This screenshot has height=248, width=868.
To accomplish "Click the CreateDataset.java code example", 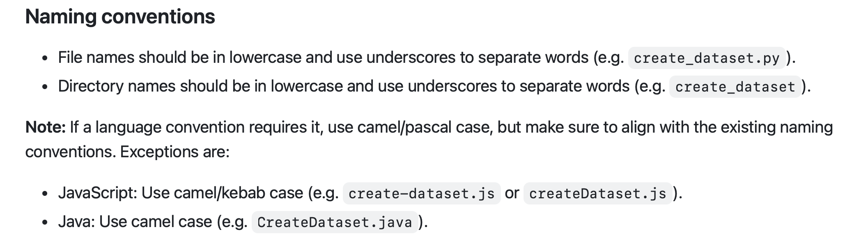I will click(334, 222).
